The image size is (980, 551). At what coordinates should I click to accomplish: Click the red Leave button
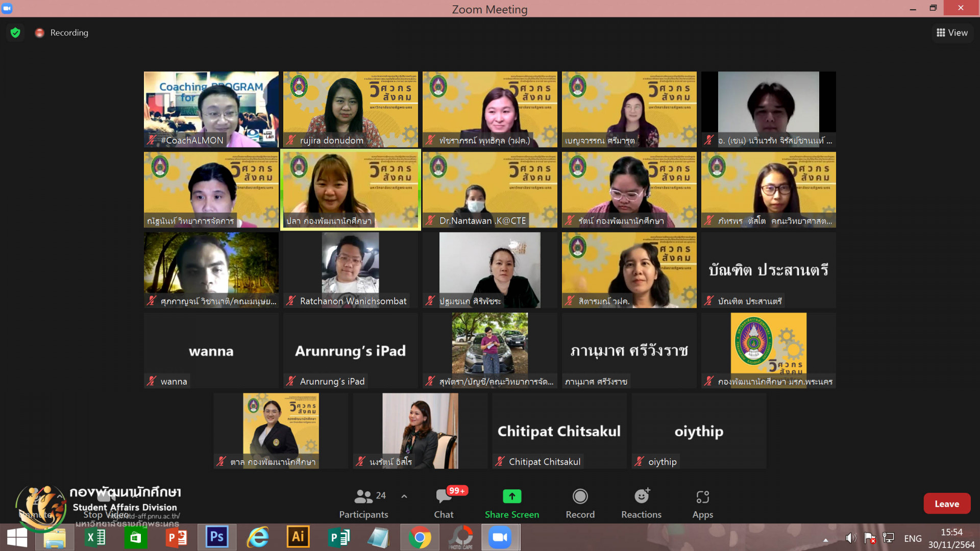[x=946, y=504]
